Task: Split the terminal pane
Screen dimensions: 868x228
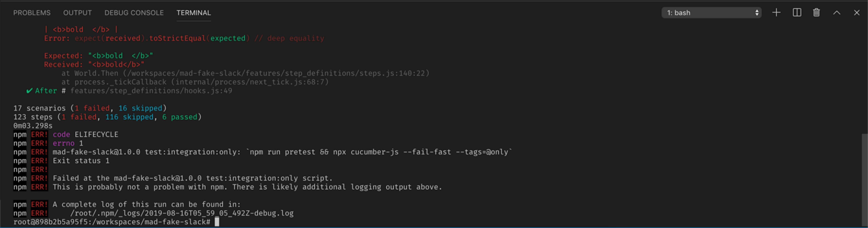Action: (797, 13)
